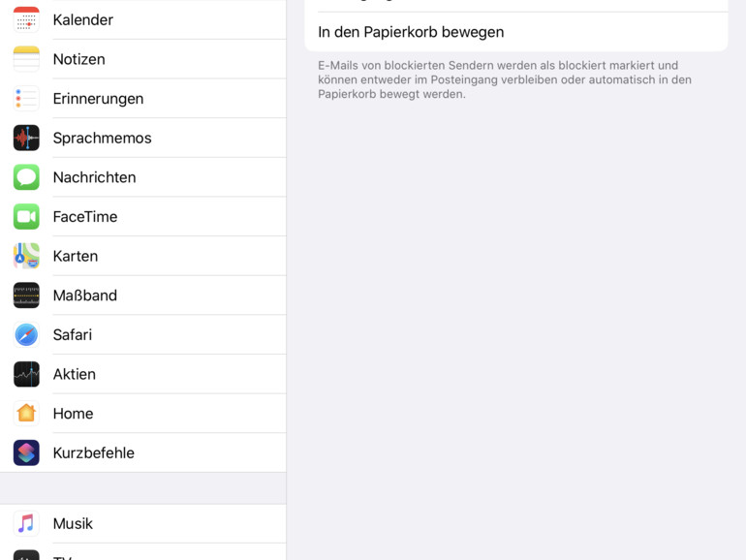The width and height of the screenshot is (746, 560).
Task: Tap the Safari compass icon
Action: (26, 335)
